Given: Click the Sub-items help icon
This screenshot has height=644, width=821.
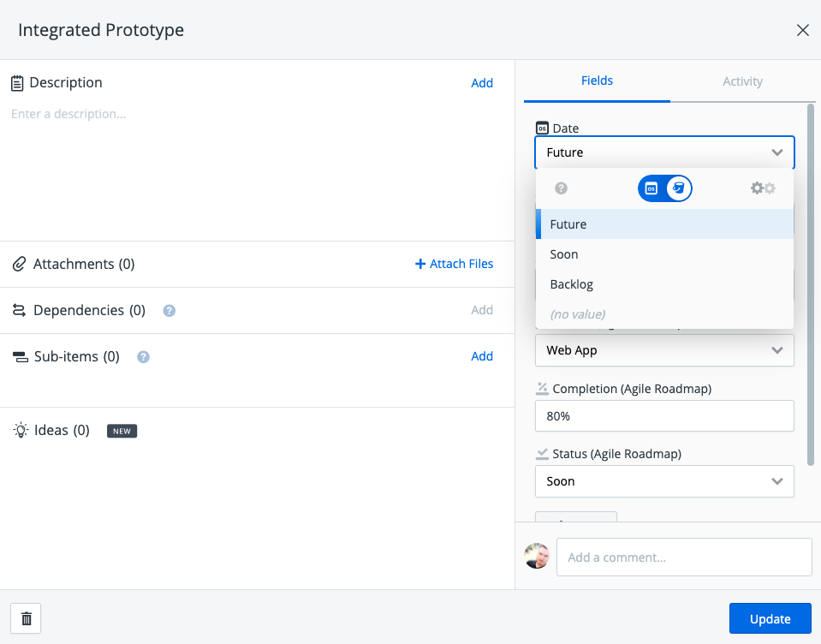Looking at the screenshot, I should tap(144, 356).
